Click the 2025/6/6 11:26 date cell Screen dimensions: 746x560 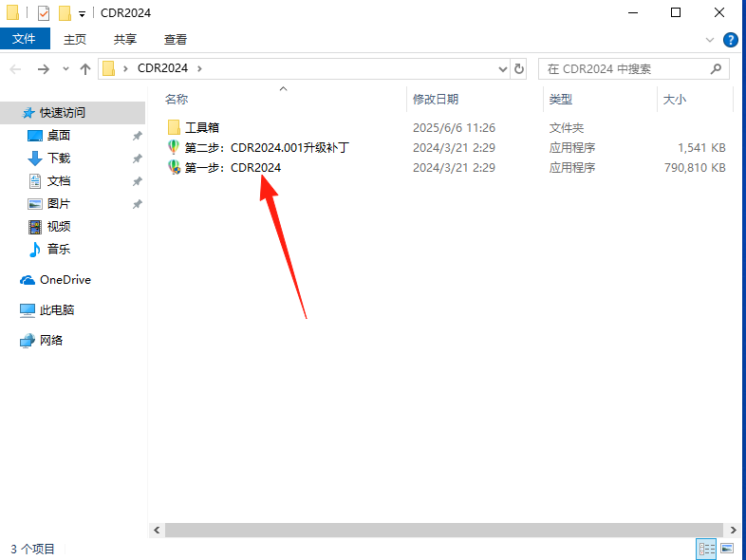454,128
